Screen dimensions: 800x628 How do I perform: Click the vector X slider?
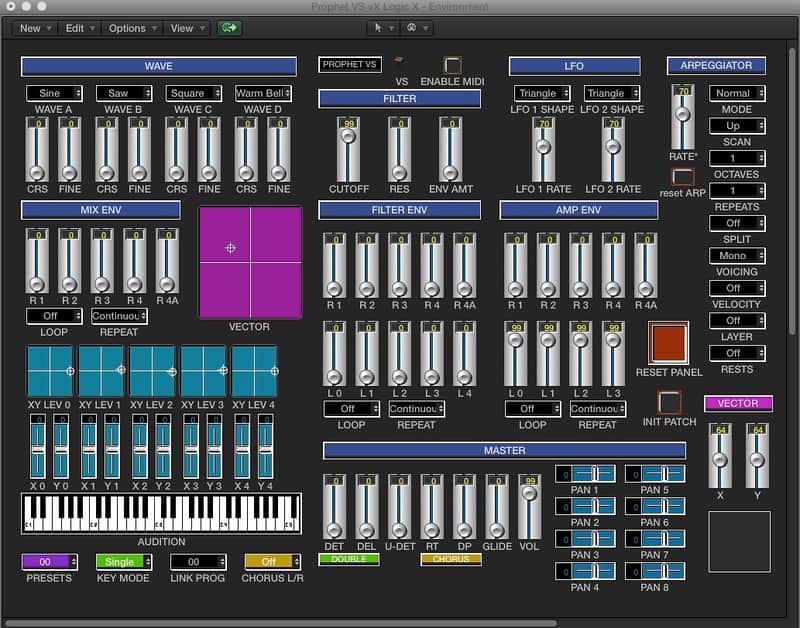pyautogui.click(x=720, y=456)
